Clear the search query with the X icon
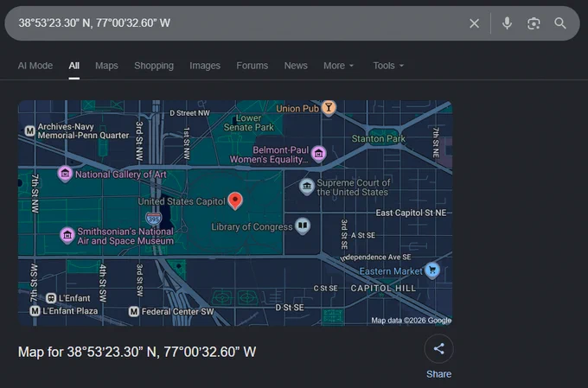This screenshot has width=588, height=388. pos(475,23)
